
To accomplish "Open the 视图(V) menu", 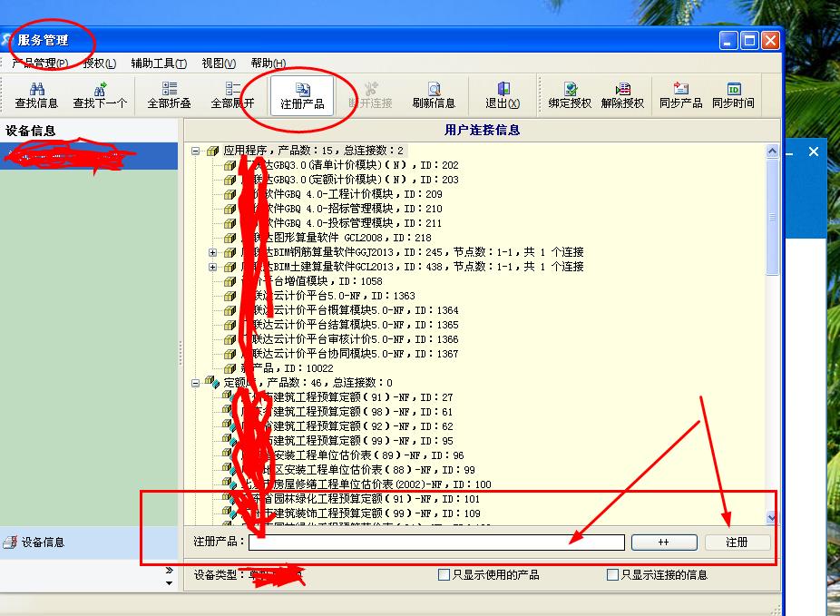I will (x=219, y=64).
